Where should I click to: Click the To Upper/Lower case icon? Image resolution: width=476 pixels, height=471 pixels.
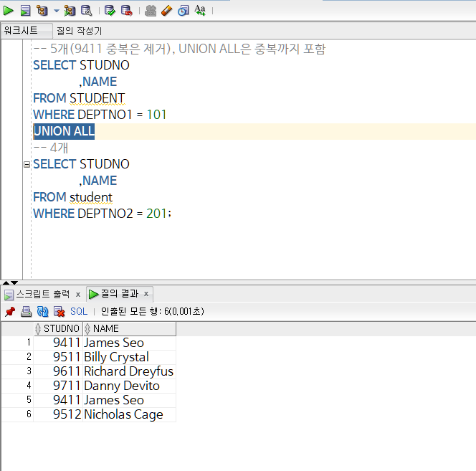pos(200,11)
